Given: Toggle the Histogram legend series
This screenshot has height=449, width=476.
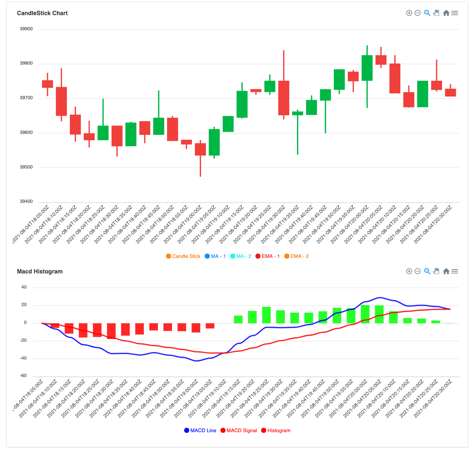Looking at the screenshot, I should [x=276, y=431].
